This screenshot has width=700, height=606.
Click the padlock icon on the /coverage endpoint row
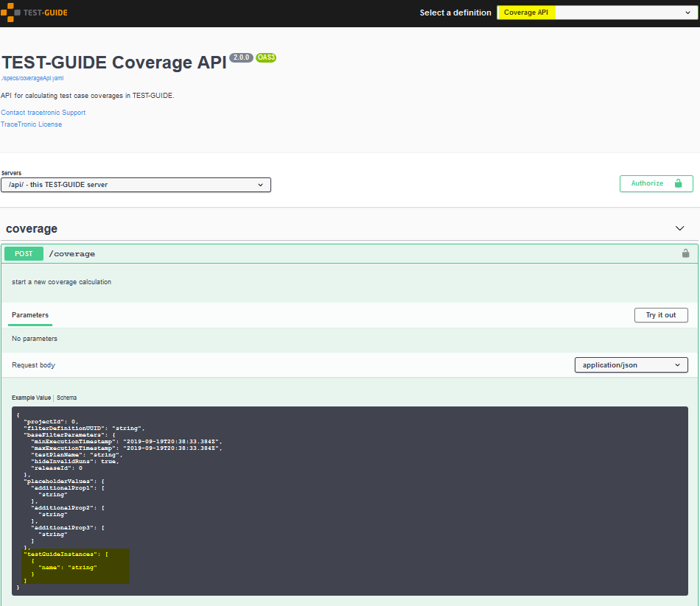[685, 253]
